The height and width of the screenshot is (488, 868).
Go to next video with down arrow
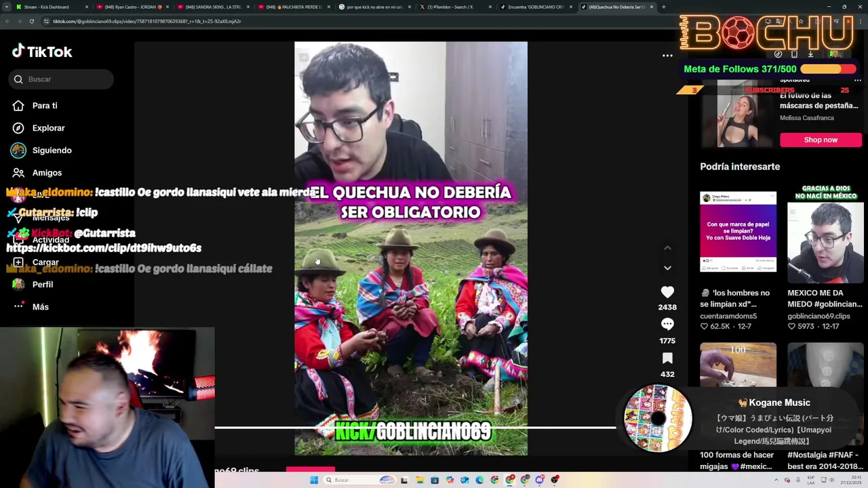(x=667, y=268)
